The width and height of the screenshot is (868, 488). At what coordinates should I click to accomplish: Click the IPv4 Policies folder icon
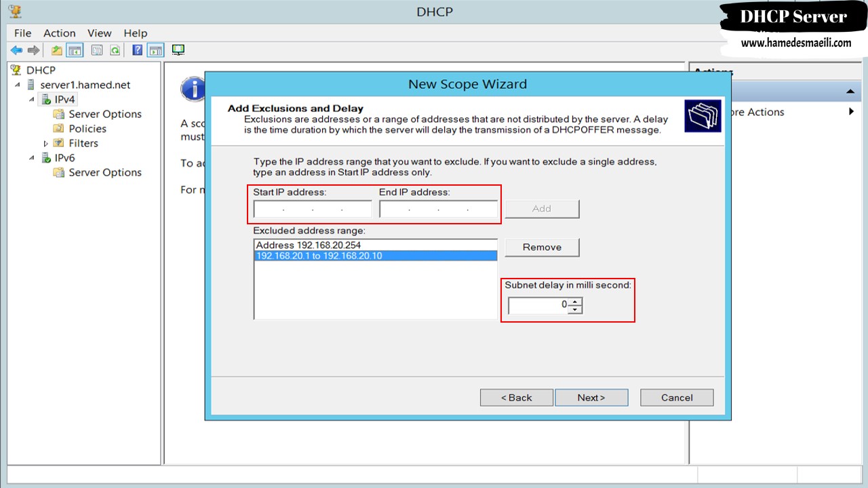(59, 129)
